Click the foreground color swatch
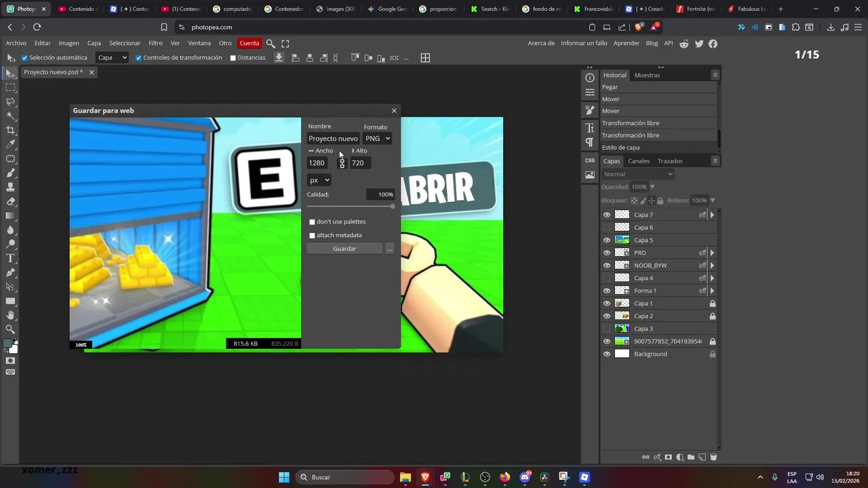868x488 pixels. pyautogui.click(x=7, y=344)
